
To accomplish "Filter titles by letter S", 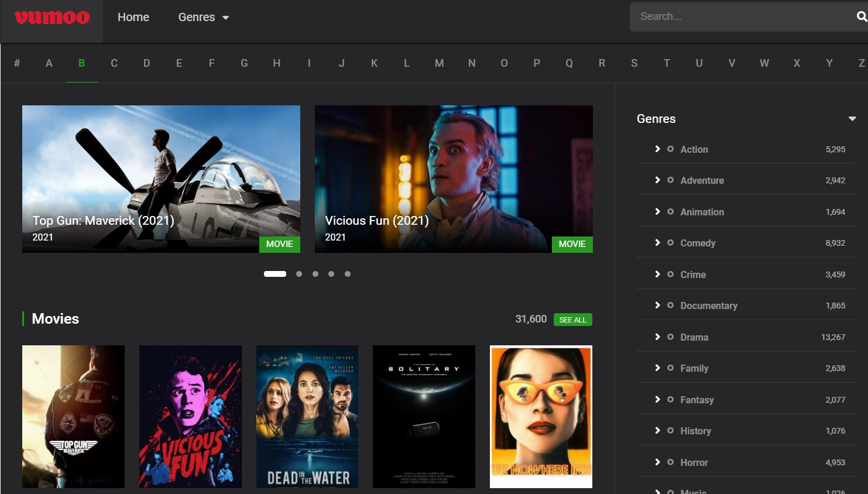I will click(x=634, y=63).
